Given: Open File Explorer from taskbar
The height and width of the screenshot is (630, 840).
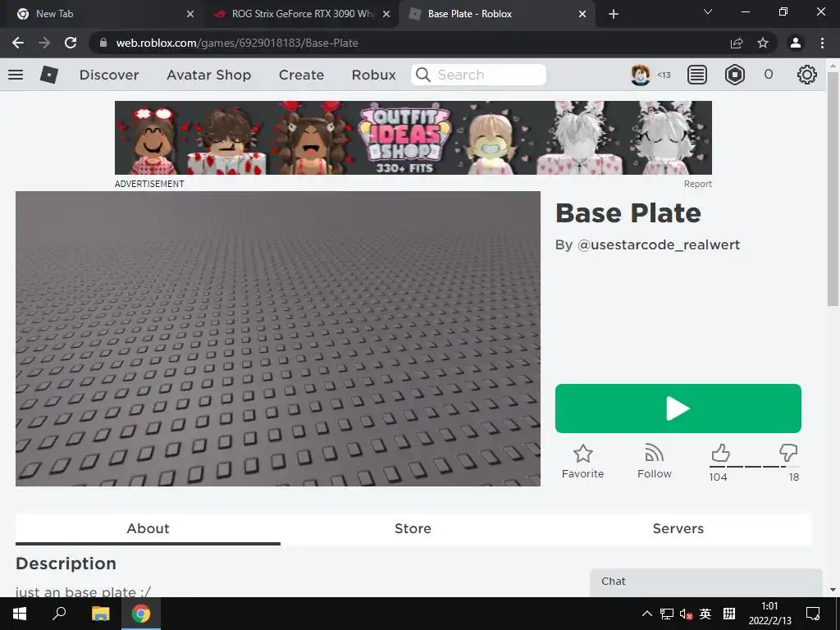Looking at the screenshot, I should pos(100,614).
